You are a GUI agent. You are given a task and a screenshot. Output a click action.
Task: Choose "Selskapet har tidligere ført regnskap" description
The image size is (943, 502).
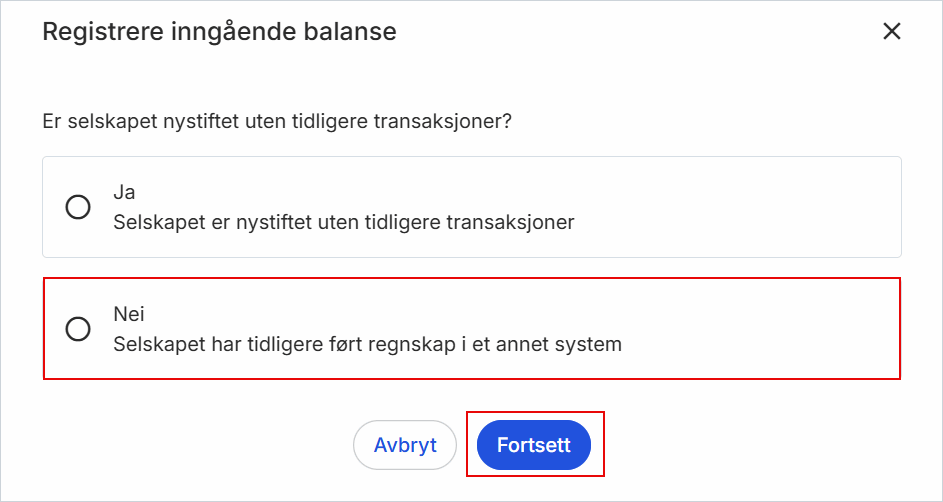tap(367, 344)
